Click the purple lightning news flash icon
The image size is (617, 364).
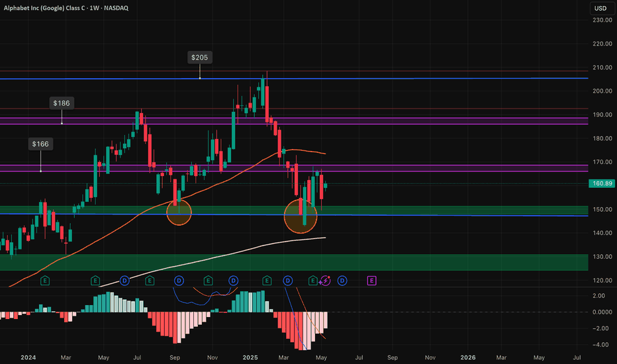pos(325,281)
